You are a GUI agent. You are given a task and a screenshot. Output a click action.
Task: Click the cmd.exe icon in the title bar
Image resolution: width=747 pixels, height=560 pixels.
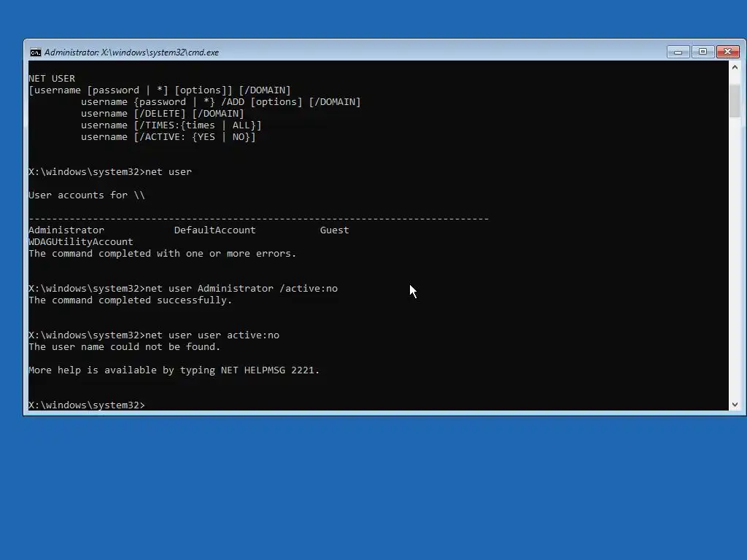(35, 52)
